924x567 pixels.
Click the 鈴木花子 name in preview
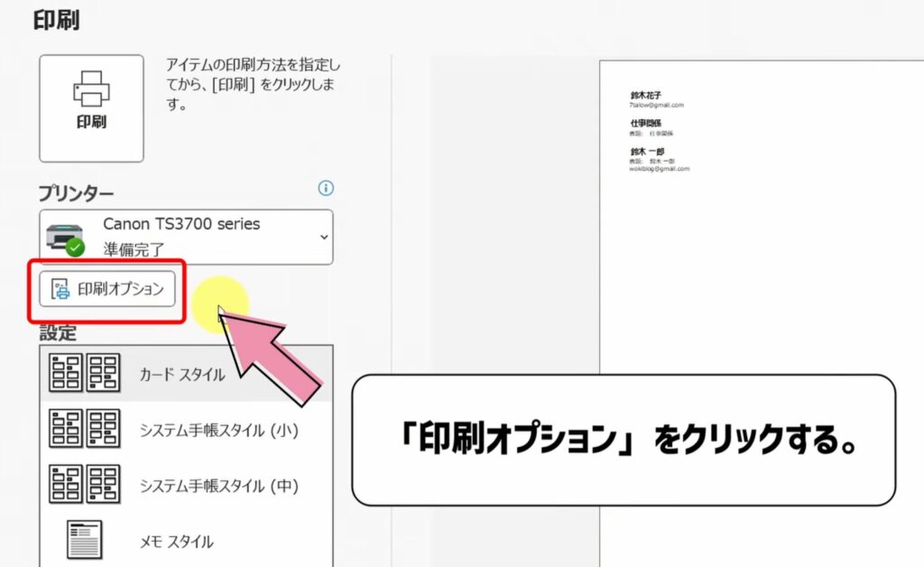coord(646,95)
